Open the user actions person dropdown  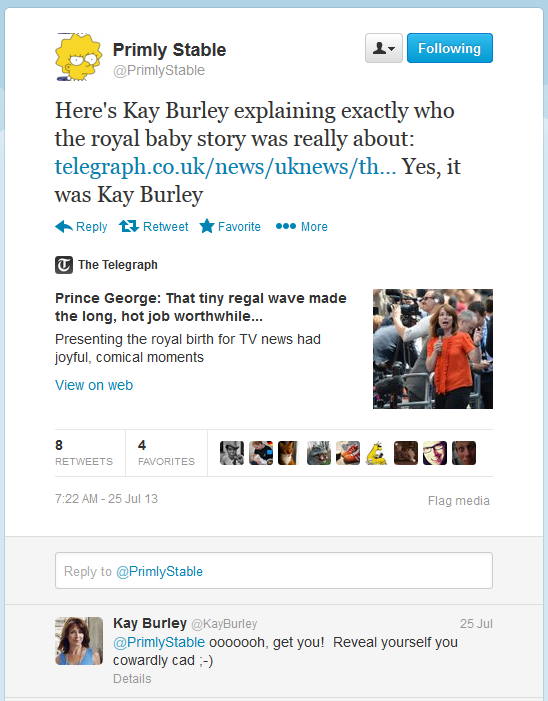click(384, 48)
